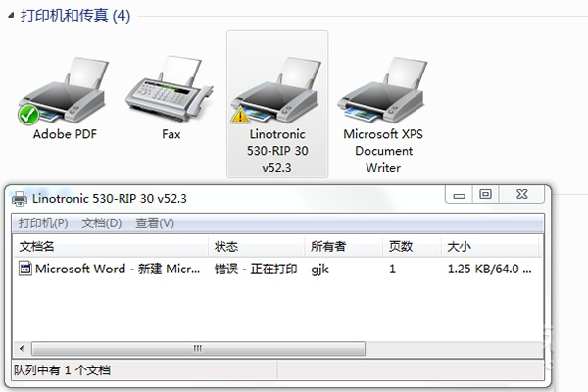
Task: Sort by the 所有者 column header
Action: pos(344,246)
